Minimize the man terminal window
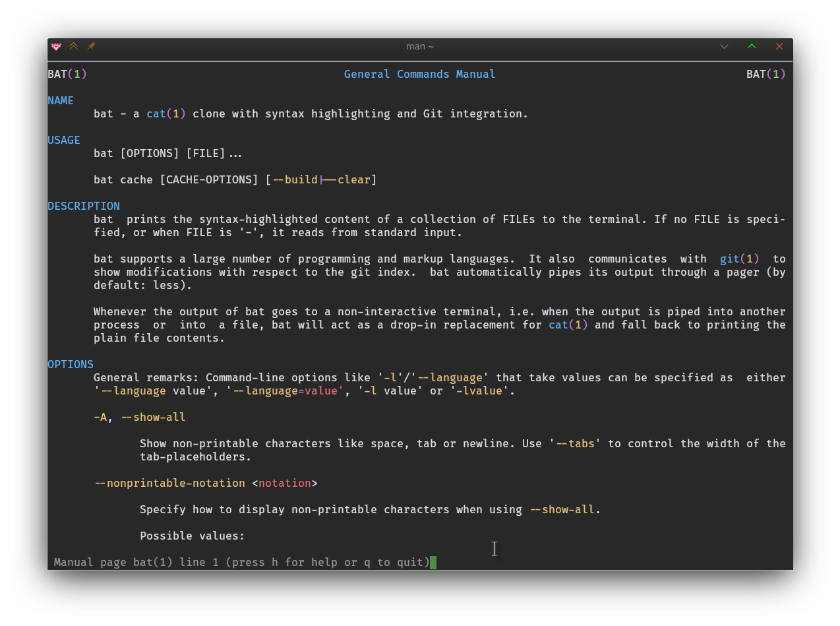 tap(724, 46)
